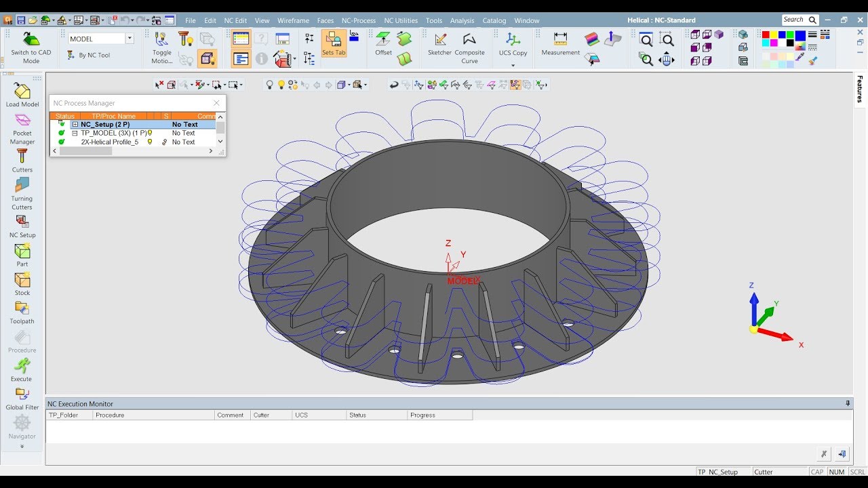868x488 pixels.
Task: Pick the red color swatch
Action: [766, 35]
